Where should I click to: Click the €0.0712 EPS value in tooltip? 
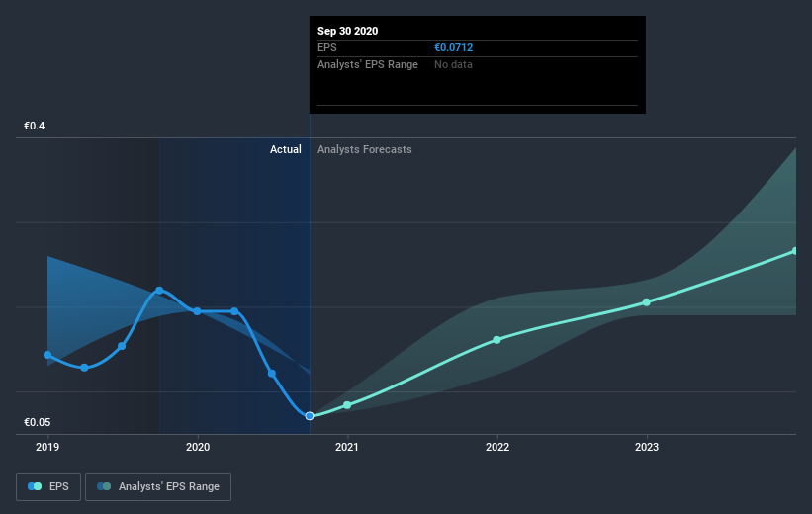pyautogui.click(x=454, y=47)
